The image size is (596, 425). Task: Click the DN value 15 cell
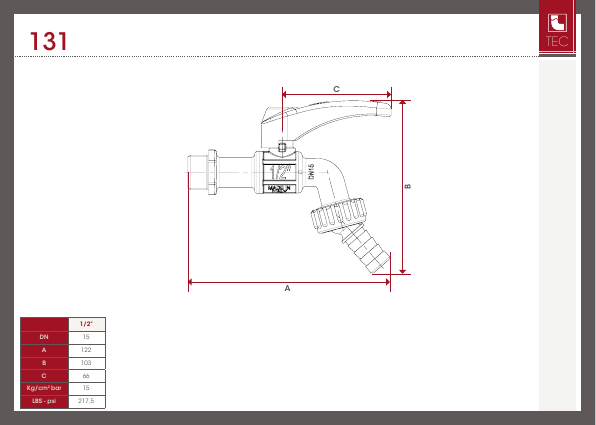click(x=87, y=337)
